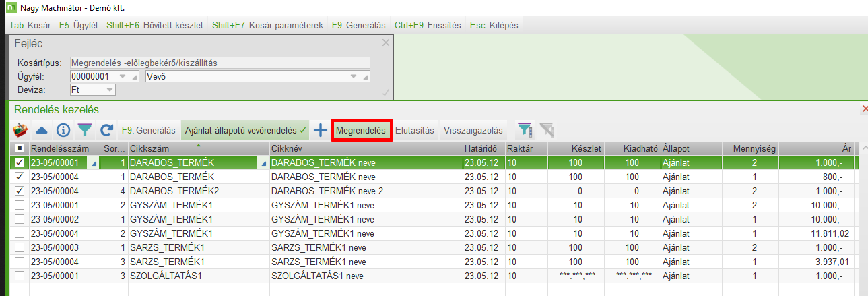This screenshot has width=868, height=296.
Task: Click the sort arrow indicator on the Cikkszám column
Action: pos(199,144)
